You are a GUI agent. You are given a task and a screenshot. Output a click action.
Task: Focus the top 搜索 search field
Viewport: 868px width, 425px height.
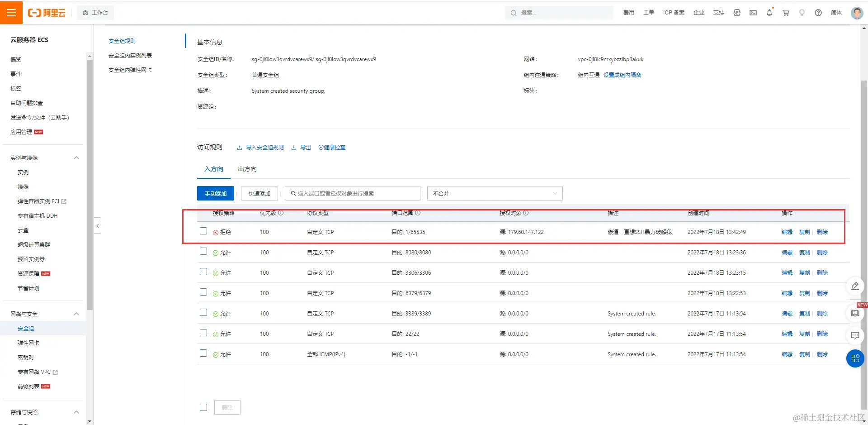click(x=559, y=13)
